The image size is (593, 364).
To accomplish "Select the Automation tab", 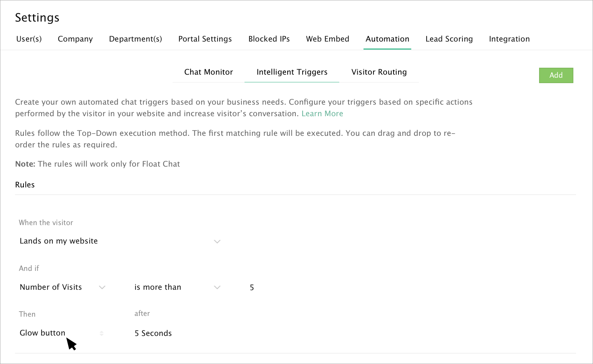I will tap(387, 39).
